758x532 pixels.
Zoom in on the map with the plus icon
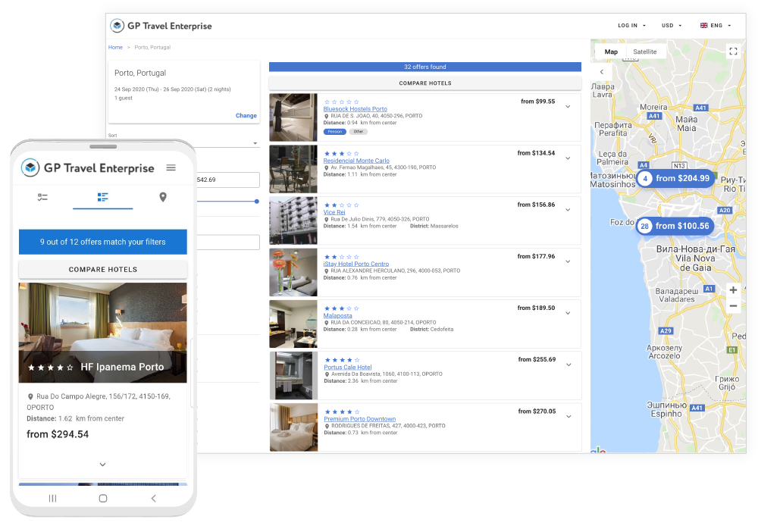point(732,289)
